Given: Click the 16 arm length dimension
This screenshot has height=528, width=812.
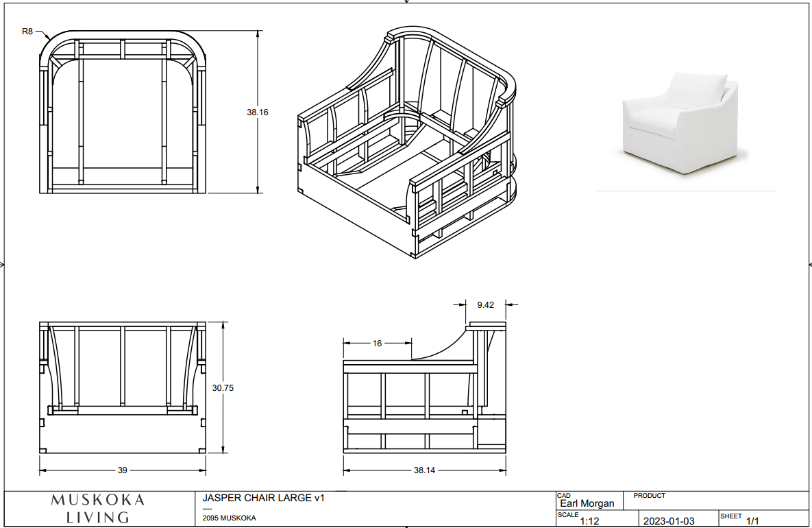Looking at the screenshot, I should 377,344.
